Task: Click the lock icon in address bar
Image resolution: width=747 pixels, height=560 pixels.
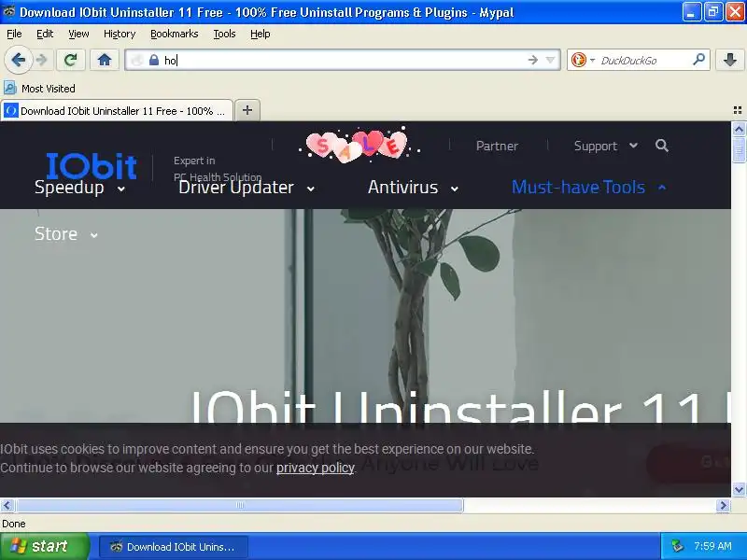Action: pos(154,60)
